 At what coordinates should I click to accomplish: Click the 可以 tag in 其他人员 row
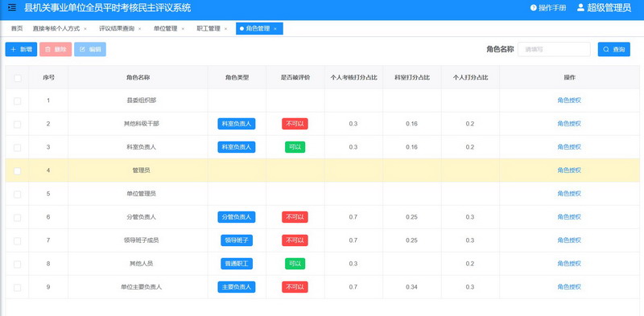pos(295,264)
